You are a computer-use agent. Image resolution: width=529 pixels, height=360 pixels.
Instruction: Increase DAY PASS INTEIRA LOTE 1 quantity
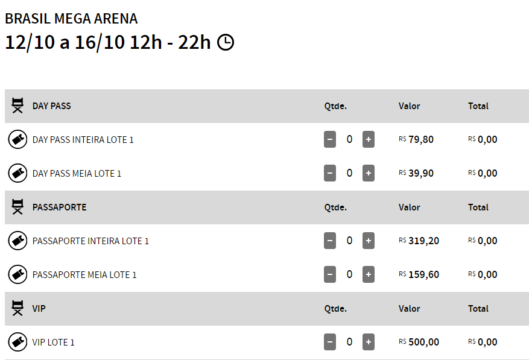368,139
